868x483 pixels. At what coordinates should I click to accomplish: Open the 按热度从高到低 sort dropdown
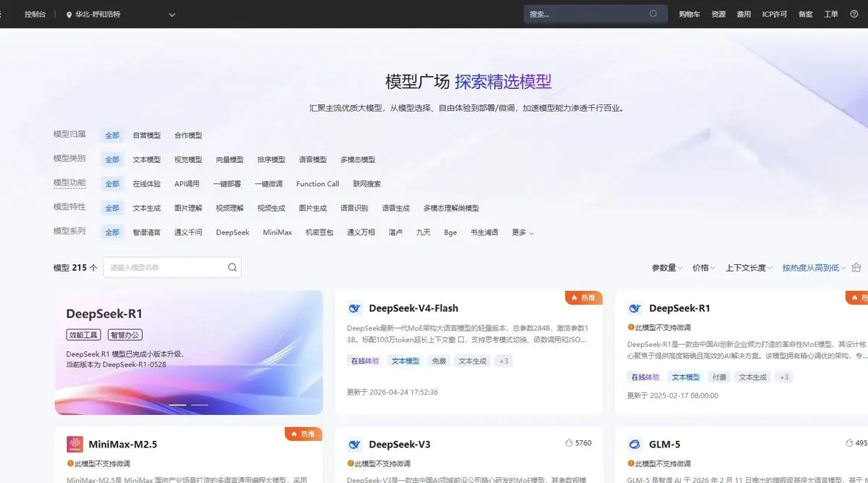(814, 267)
